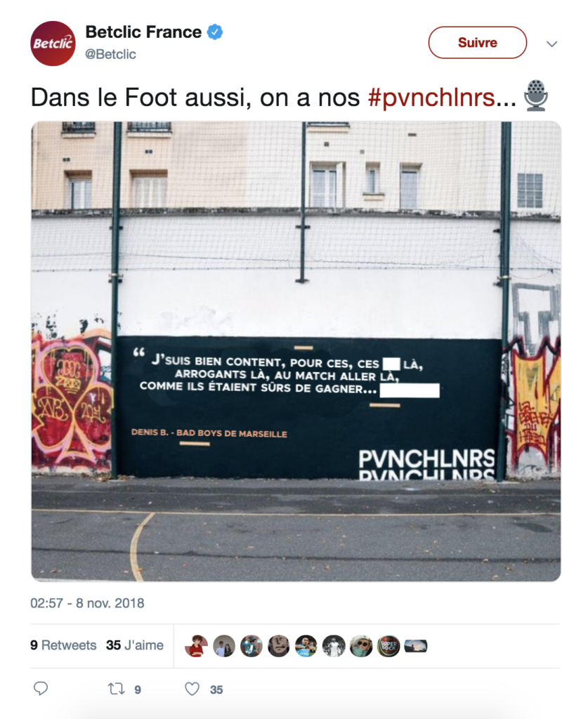
Task: Click the retweet arrows icon
Action: pyautogui.click(x=116, y=689)
